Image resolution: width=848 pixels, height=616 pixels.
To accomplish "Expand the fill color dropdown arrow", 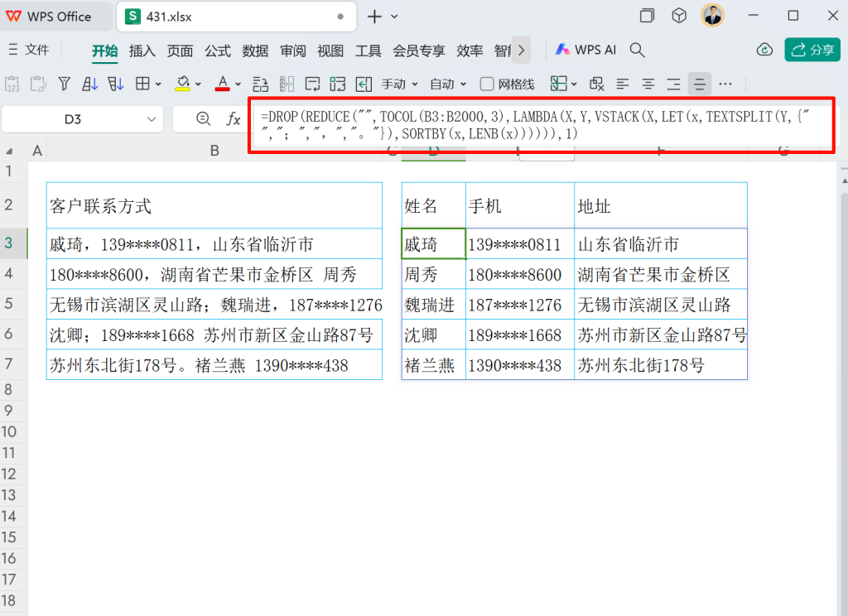I will (x=198, y=84).
